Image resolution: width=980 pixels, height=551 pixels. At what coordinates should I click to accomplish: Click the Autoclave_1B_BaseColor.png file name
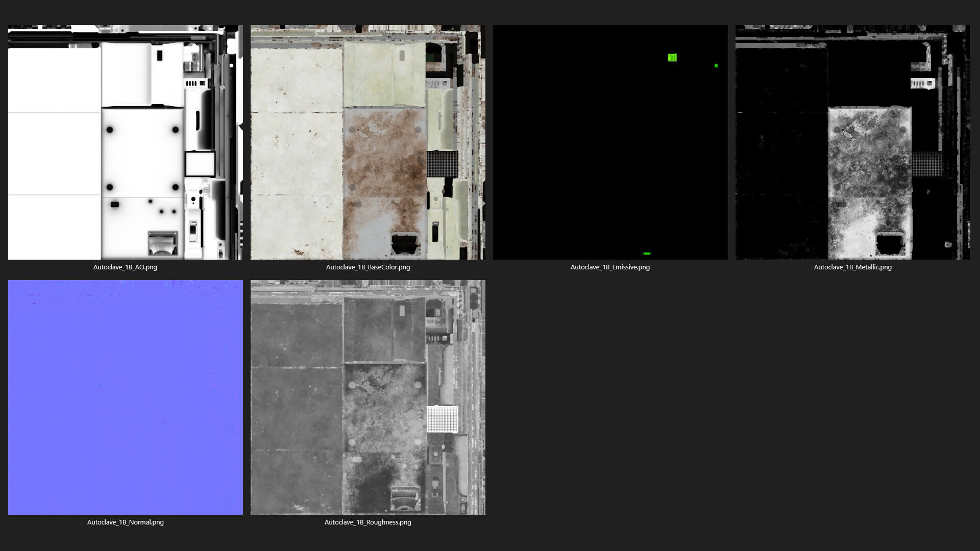(367, 267)
